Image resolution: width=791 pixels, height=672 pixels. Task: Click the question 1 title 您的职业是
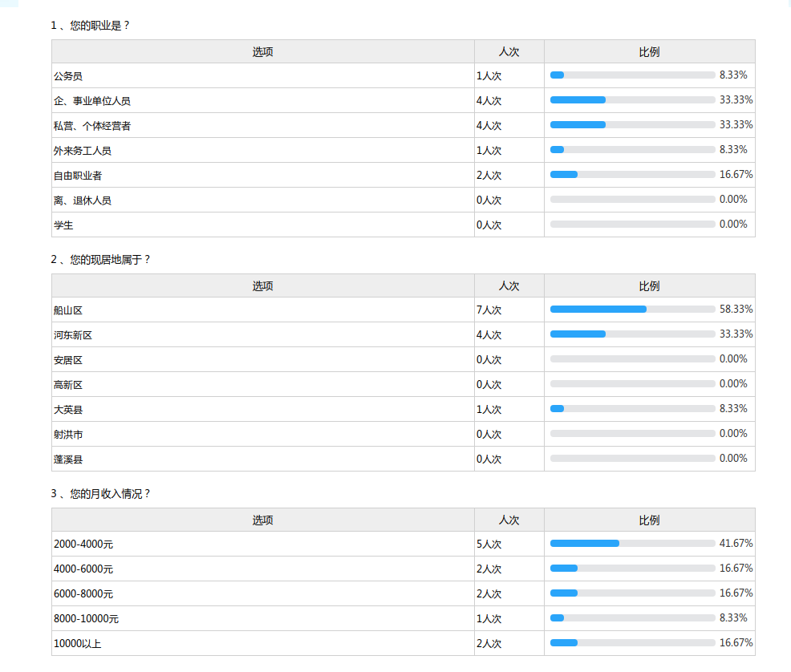[x=91, y=26]
